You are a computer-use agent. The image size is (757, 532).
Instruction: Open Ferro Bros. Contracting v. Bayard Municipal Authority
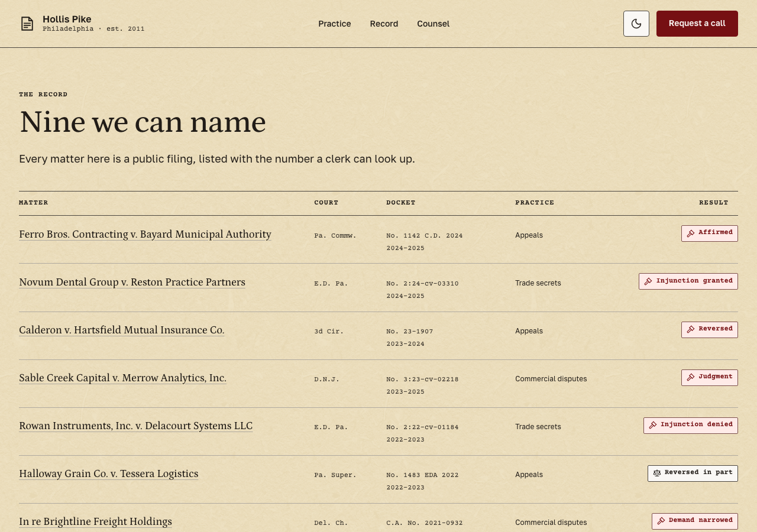pos(145,234)
